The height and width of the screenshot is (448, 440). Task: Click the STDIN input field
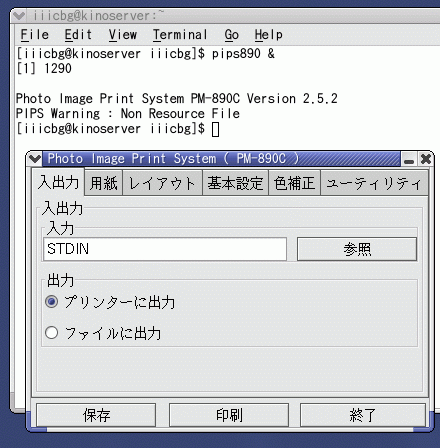(165, 249)
